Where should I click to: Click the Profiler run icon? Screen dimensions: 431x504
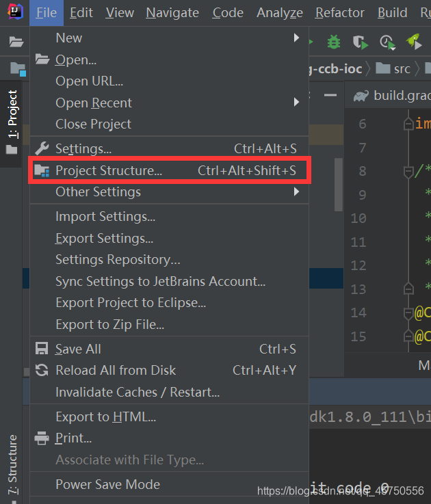click(388, 42)
